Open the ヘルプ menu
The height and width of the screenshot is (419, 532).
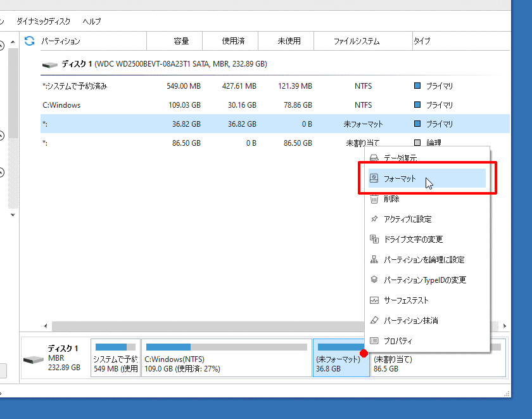point(92,21)
